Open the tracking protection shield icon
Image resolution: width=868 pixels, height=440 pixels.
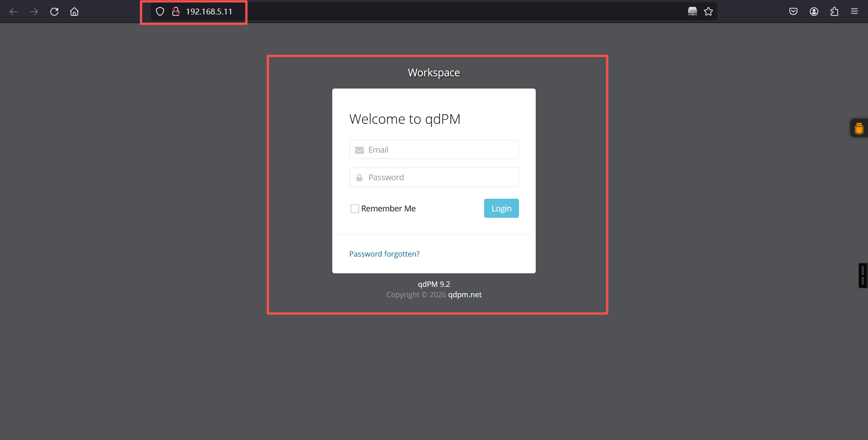click(160, 12)
